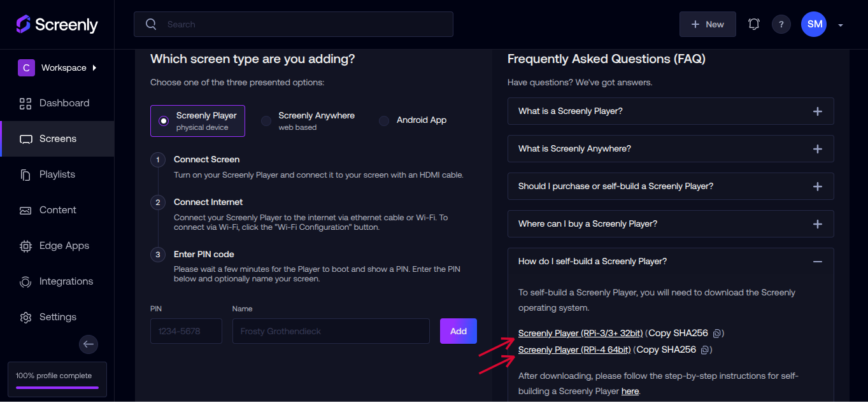This screenshot has width=868, height=403.
Task: Click 'Frequently Asked Questions (FAQ)' heading
Action: click(x=606, y=59)
